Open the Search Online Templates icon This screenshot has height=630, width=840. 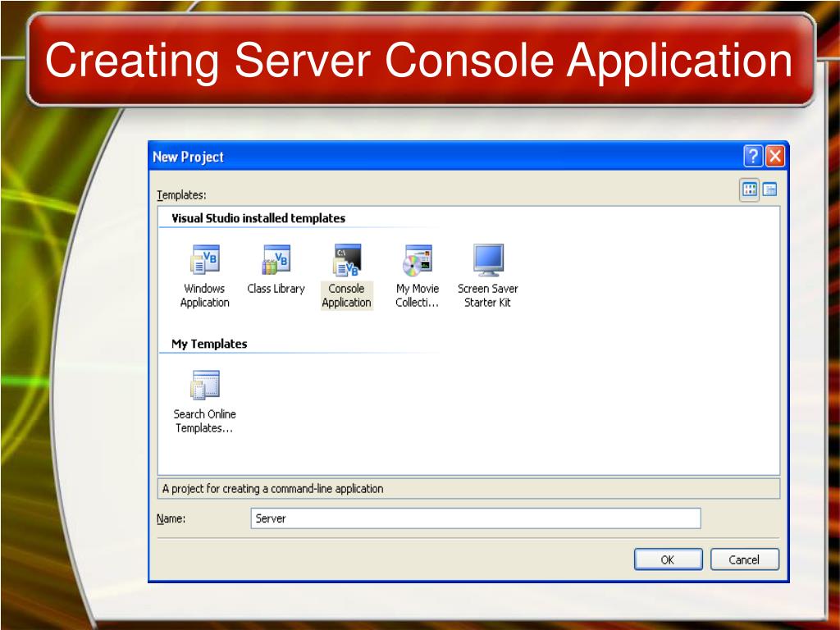204,386
